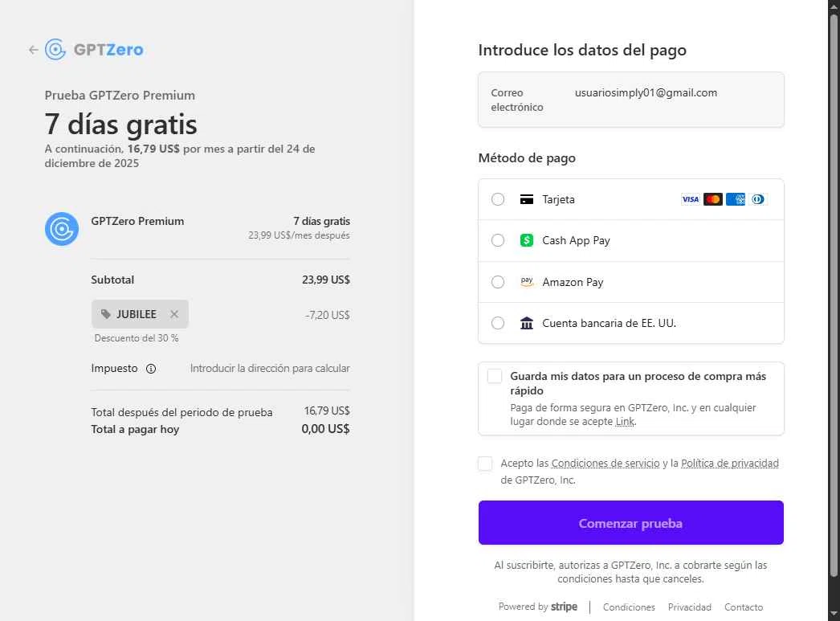Click the 'Total después del periodo de prueba' label

(181, 412)
